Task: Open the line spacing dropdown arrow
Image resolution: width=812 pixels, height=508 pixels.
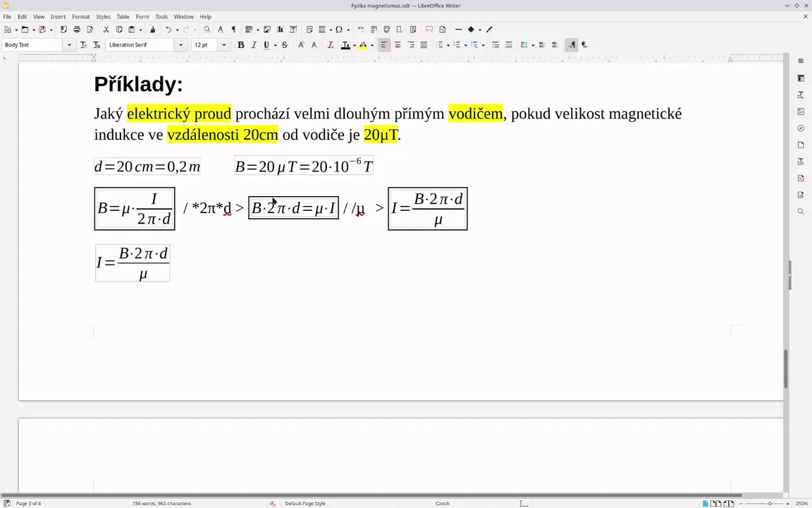Action: click(532, 45)
